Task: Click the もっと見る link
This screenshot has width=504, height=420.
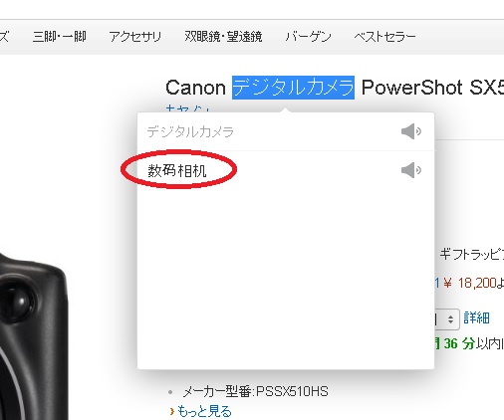Action: tap(204, 411)
